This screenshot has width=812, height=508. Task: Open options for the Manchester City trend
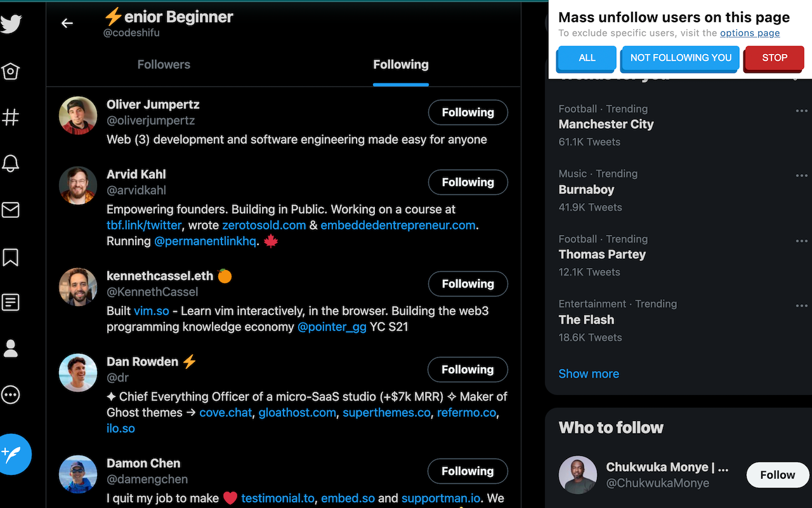click(801, 110)
